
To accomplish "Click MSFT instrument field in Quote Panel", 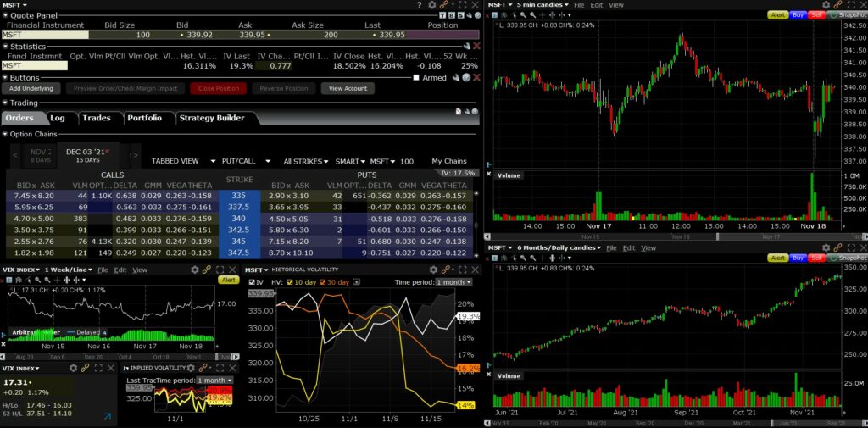I will click(x=45, y=35).
